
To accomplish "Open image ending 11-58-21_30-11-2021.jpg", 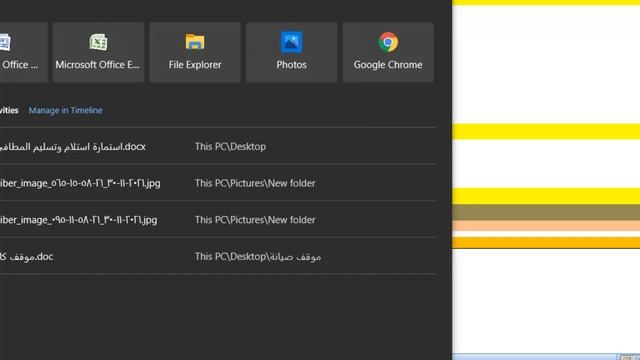I will (78, 220).
